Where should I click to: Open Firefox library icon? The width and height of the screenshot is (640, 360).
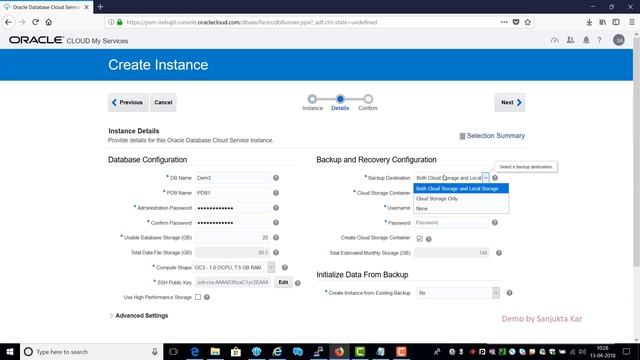click(602, 22)
